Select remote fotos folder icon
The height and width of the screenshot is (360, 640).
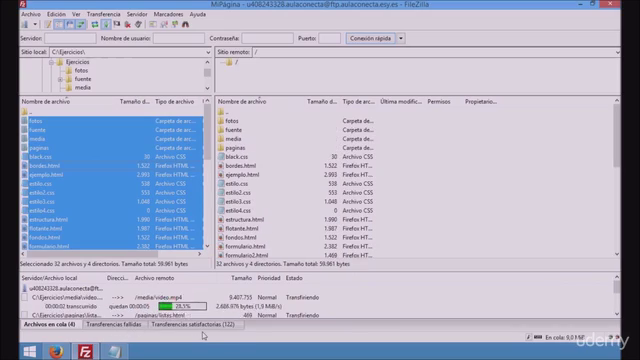click(x=221, y=121)
